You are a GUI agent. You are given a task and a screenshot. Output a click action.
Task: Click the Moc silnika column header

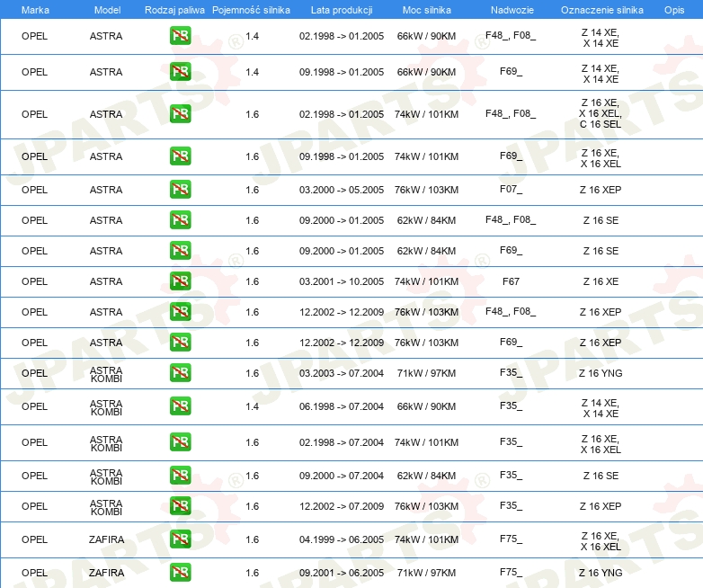coord(426,10)
